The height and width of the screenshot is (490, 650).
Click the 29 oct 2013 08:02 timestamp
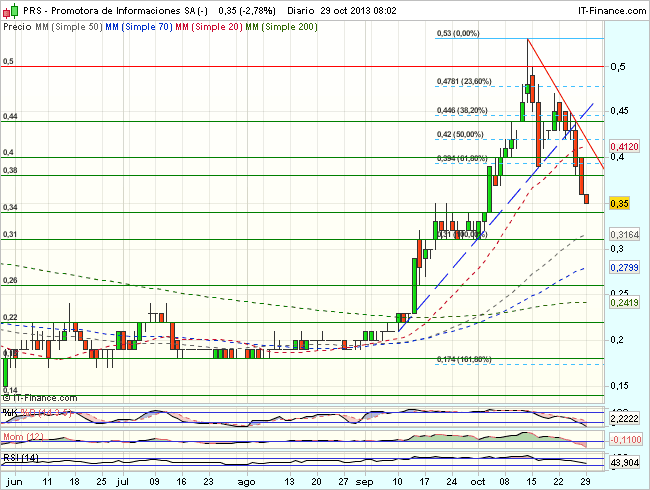(x=358, y=11)
